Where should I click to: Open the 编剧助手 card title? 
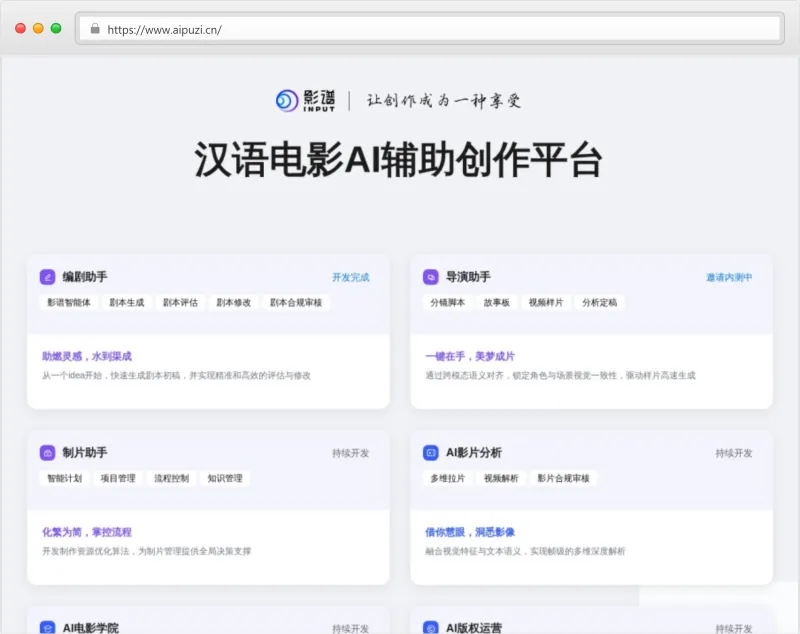85,277
